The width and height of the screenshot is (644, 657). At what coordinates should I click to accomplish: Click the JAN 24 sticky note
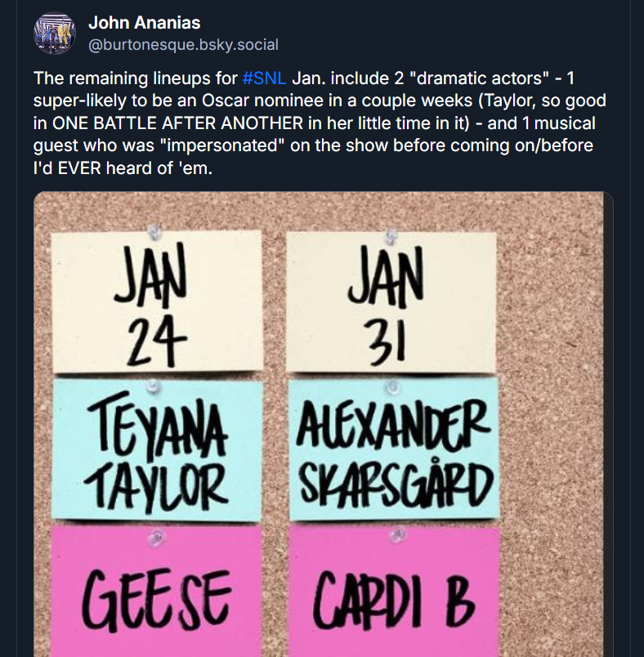(156, 301)
